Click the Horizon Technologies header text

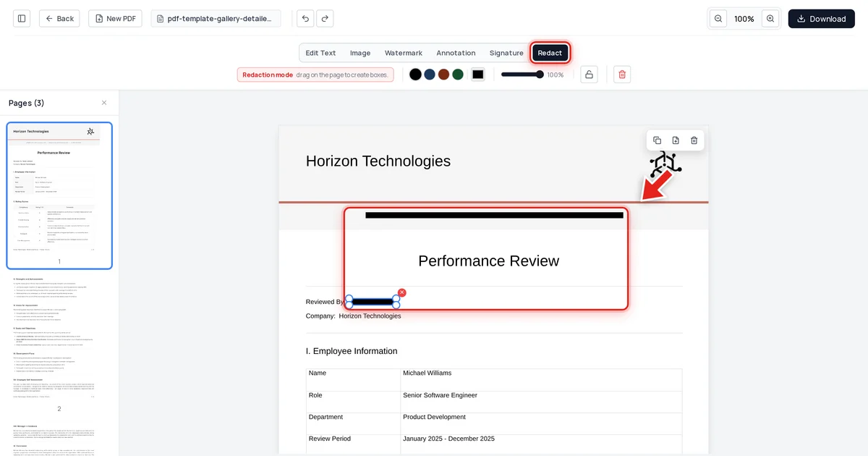tap(378, 161)
